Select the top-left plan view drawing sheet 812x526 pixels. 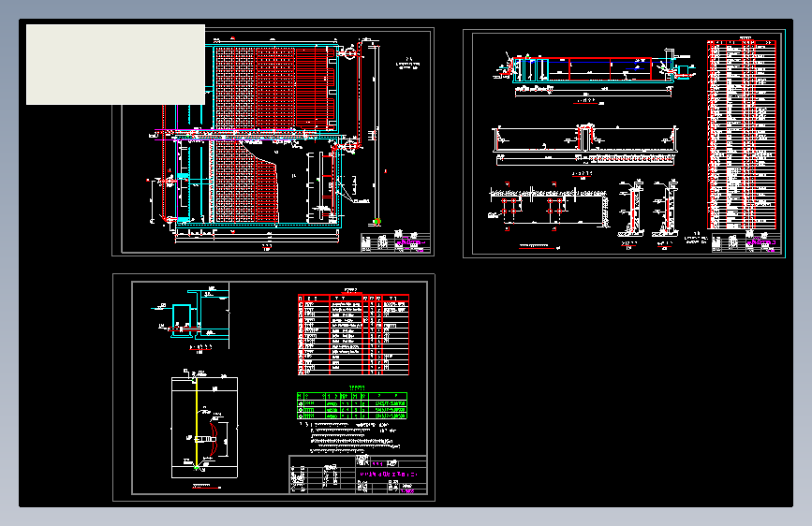pyautogui.click(x=273, y=141)
